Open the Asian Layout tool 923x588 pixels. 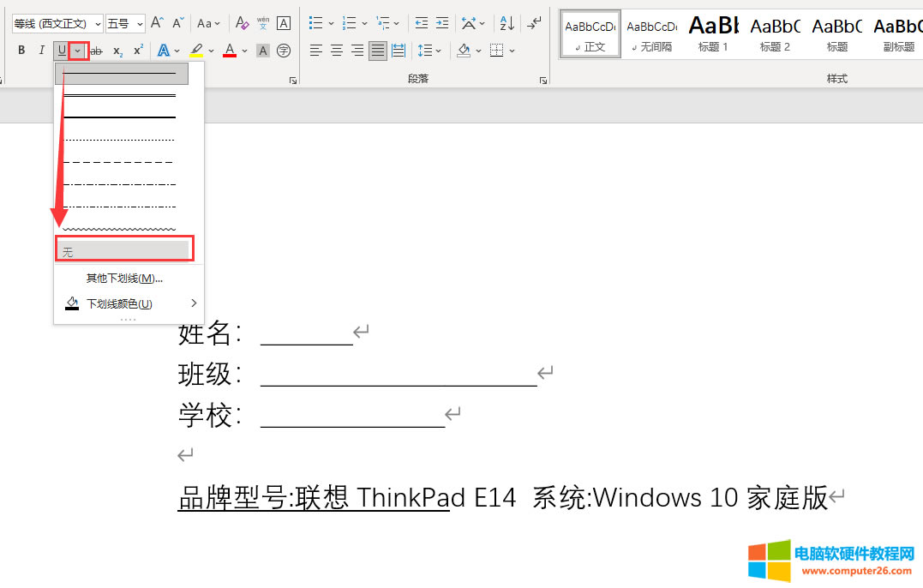click(469, 23)
